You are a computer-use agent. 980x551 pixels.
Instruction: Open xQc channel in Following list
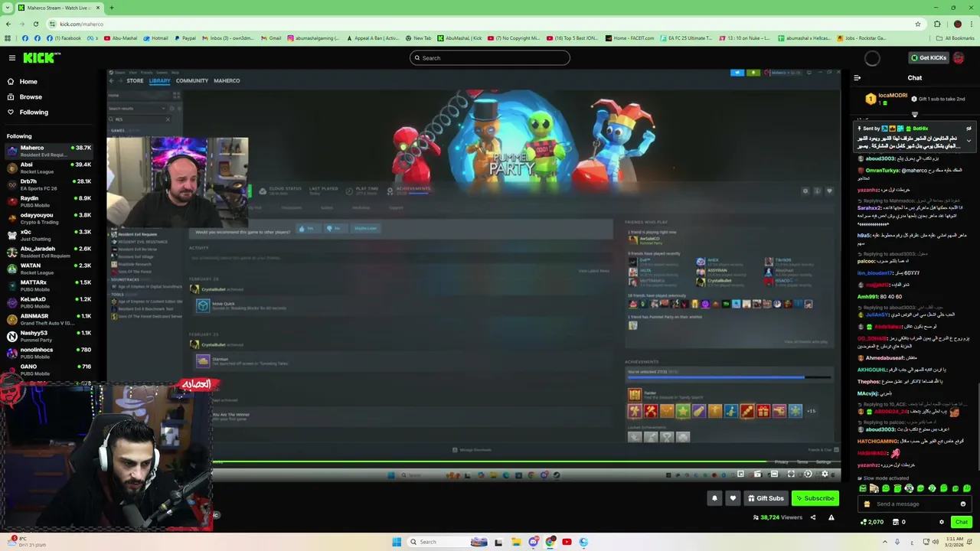[49, 235]
